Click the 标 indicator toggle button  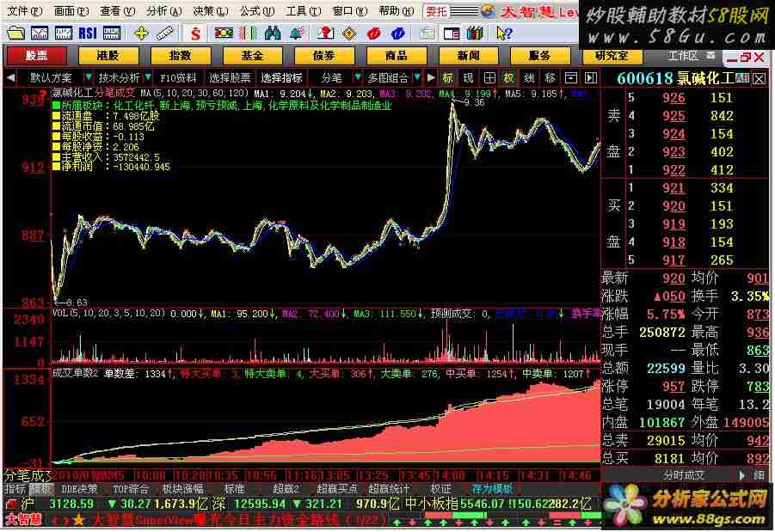click(x=448, y=77)
